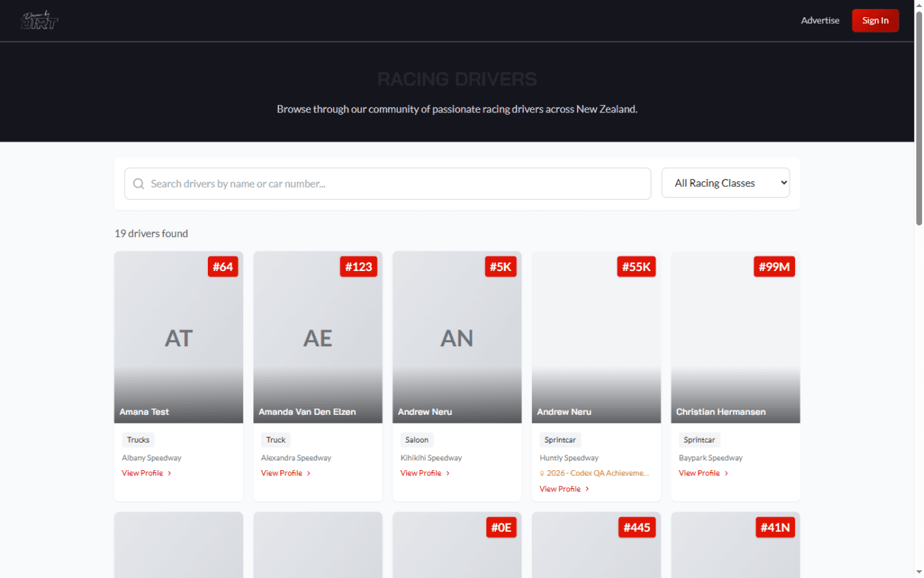View profile for Andrew Neru Sprintcar driver
924x578 pixels.
click(x=564, y=489)
